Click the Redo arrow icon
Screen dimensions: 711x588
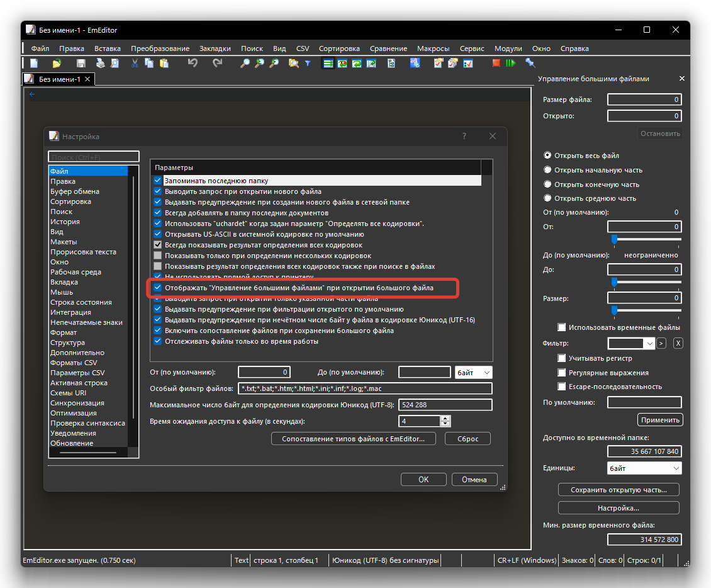coord(218,63)
